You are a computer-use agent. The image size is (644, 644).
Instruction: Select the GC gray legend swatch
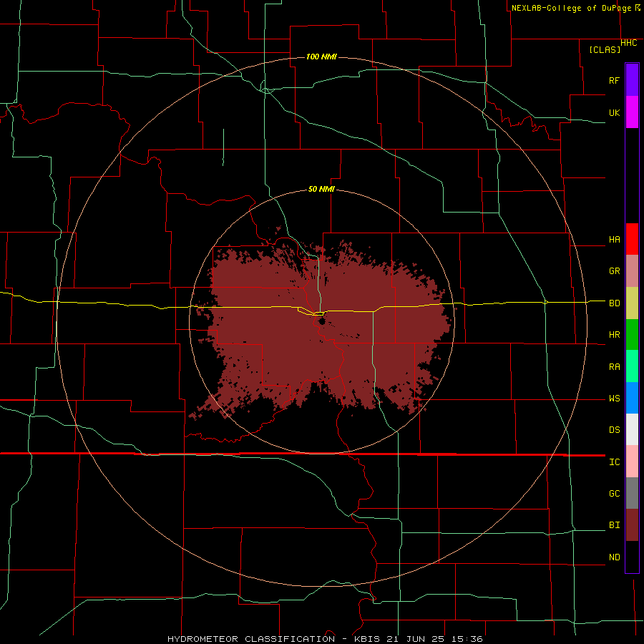(632, 493)
